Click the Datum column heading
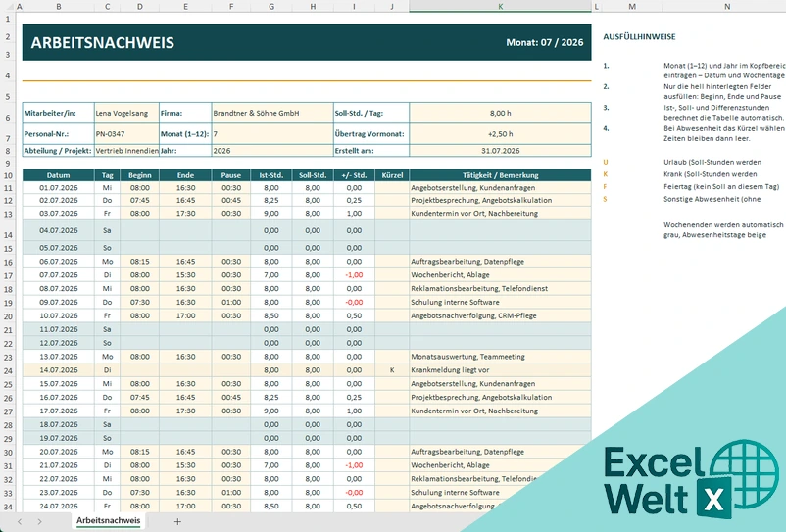Screen dimensions: 786x532 59,175
